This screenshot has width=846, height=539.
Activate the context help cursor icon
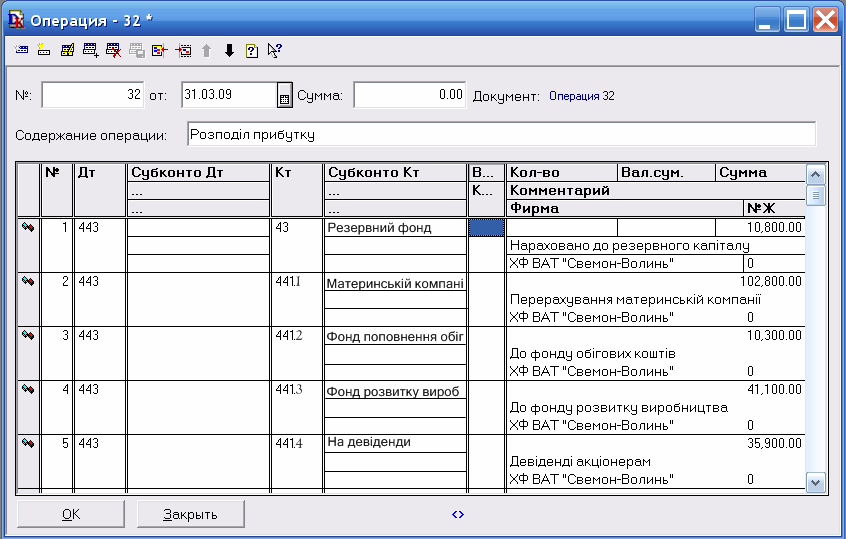275,50
